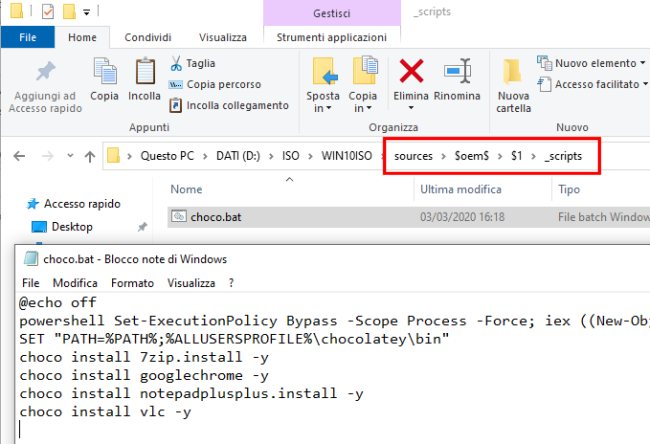This screenshot has height=444, width=650.
Task: Open Notepad ? help menu
Action: click(x=231, y=283)
